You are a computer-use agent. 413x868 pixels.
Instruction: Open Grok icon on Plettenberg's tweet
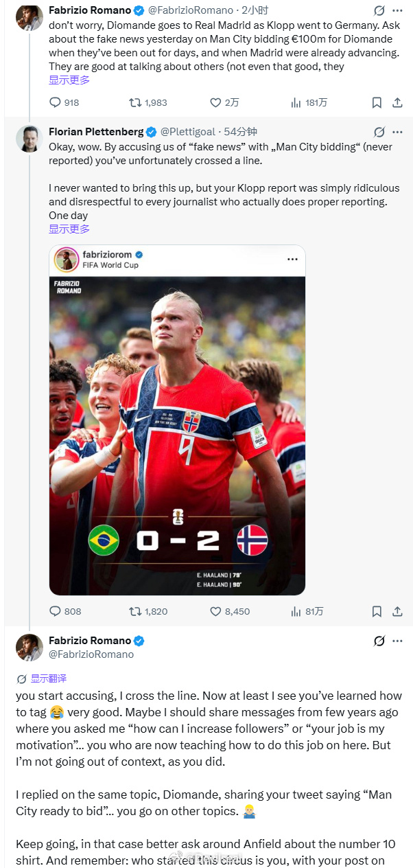(379, 131)
